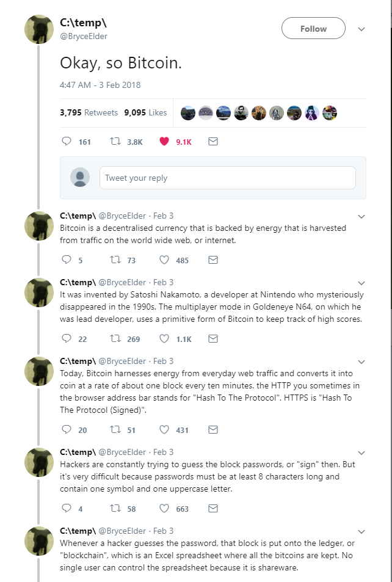Retweet the Satoshi Nakamoto tweet

pos(114,339)
